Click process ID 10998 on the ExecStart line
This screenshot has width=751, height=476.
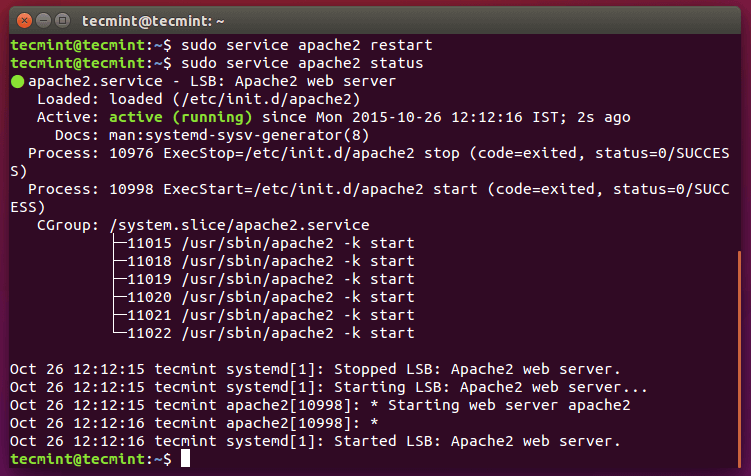132,189
